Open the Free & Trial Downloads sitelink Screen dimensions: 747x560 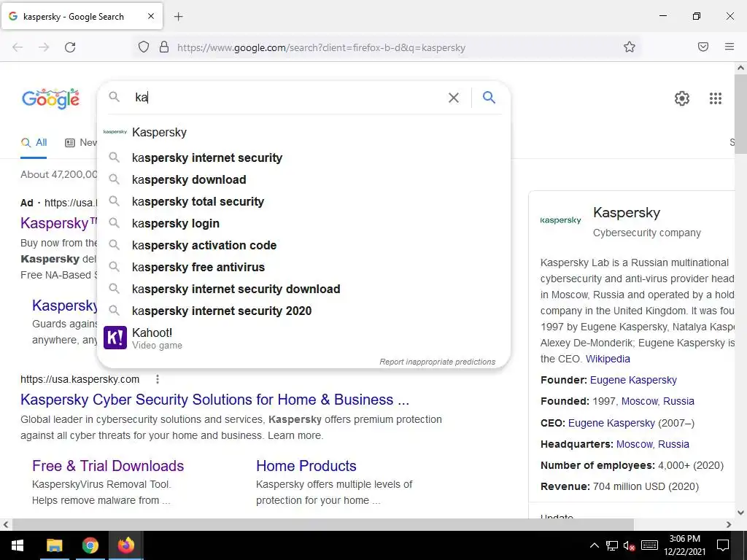(108, 466)
